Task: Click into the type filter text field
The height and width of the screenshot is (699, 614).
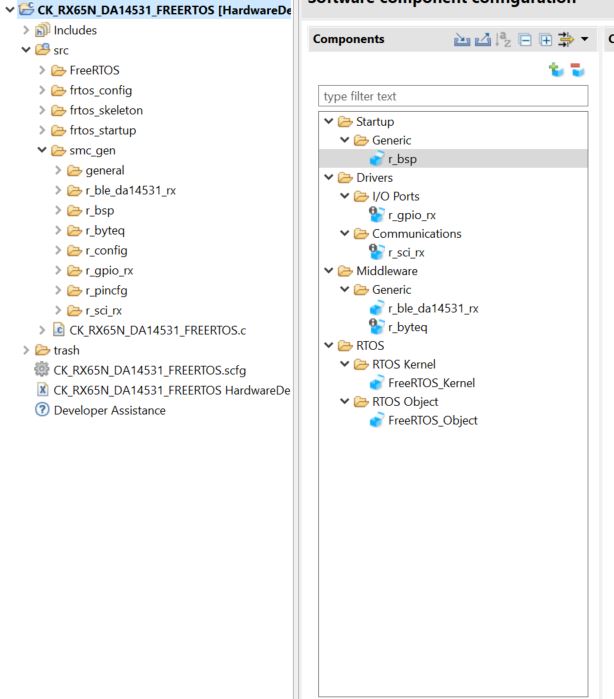Action: point(453,96)
